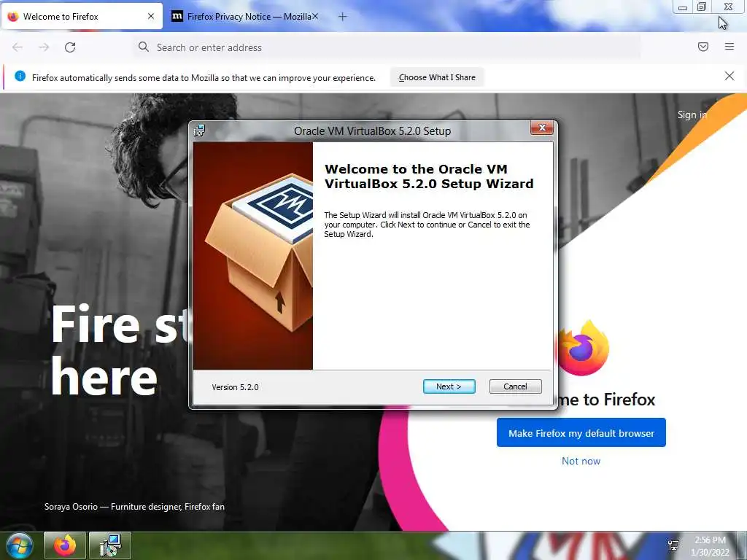Focus the Search or enter address field

(386, 47)
